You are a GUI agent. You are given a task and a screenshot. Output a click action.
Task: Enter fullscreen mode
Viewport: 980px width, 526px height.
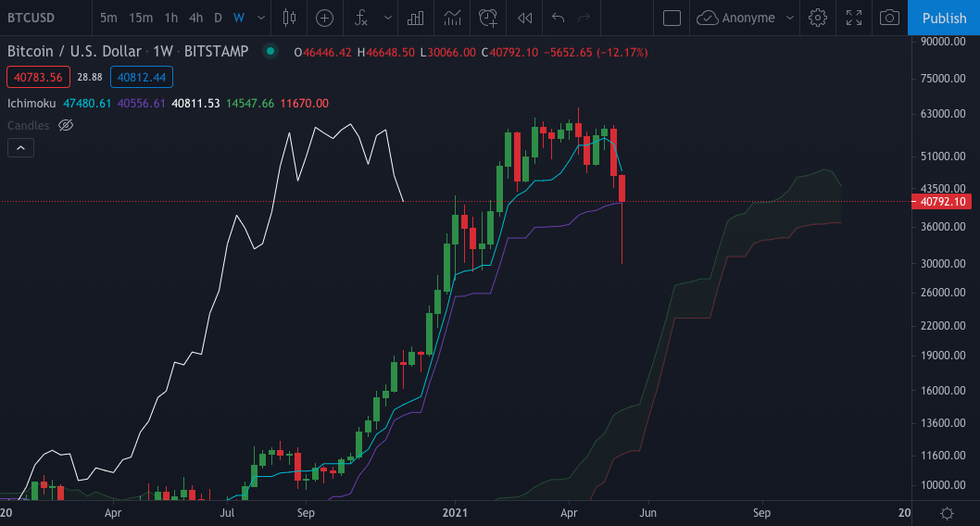(x=854, y=18)
